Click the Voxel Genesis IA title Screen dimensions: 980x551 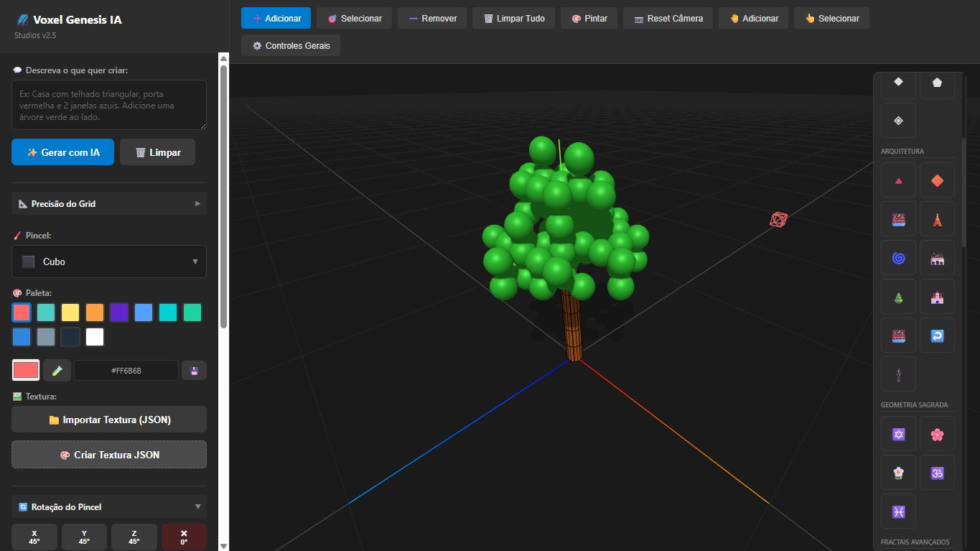tap(78, 20)
